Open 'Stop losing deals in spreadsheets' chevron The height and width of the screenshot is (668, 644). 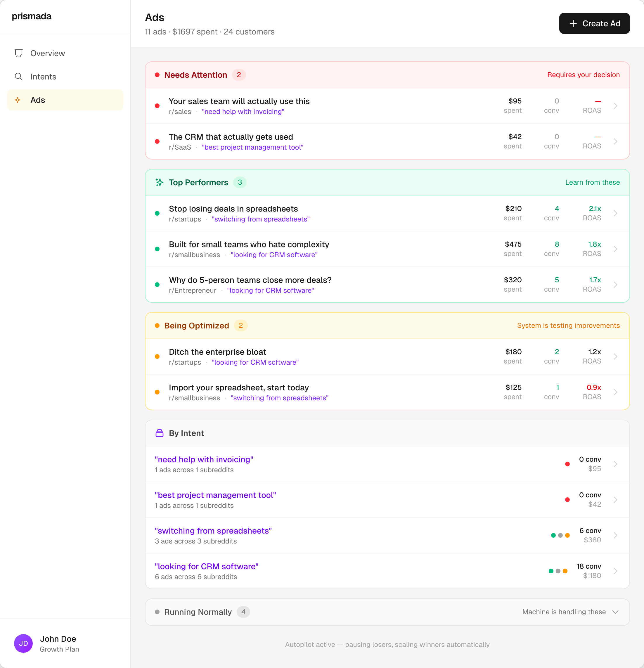[x=615, y=213]
